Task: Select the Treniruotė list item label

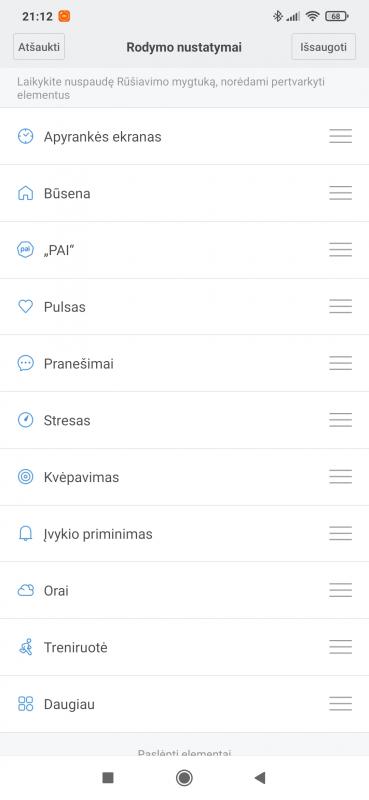Action: click(76, 647)
